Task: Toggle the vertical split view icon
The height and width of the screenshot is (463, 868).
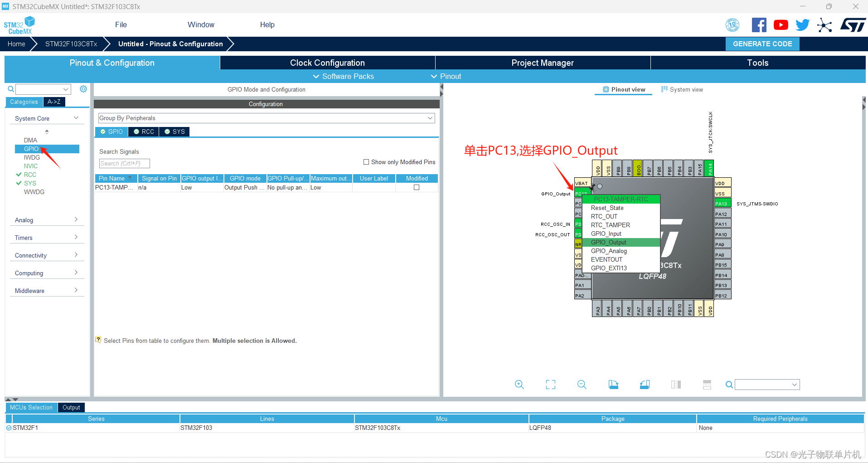Action: pos(676,385)
